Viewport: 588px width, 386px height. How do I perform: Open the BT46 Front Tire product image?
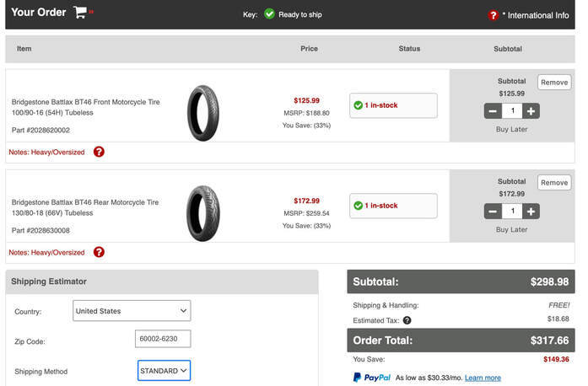point(202,113)
